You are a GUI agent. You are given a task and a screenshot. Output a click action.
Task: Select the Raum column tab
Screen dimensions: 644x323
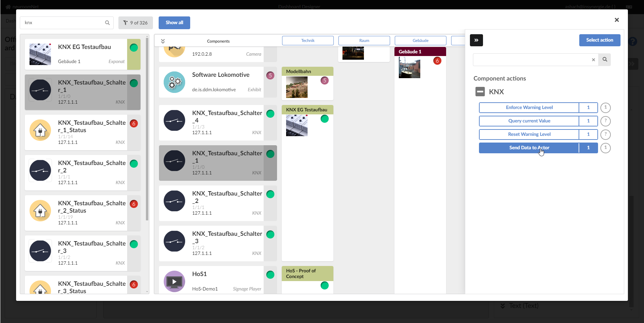(x=364, y=41)
